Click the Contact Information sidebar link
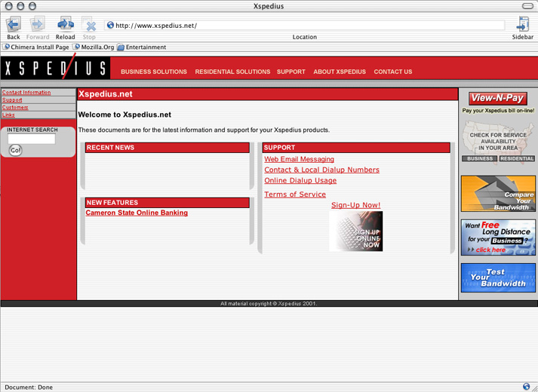This screenshot has width=538, height=392. pyautogui.click(x=26, y=93)
